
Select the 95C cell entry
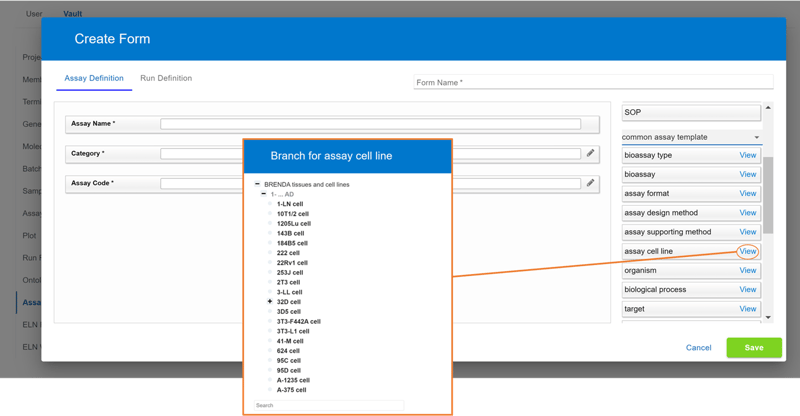pos(289,360)
